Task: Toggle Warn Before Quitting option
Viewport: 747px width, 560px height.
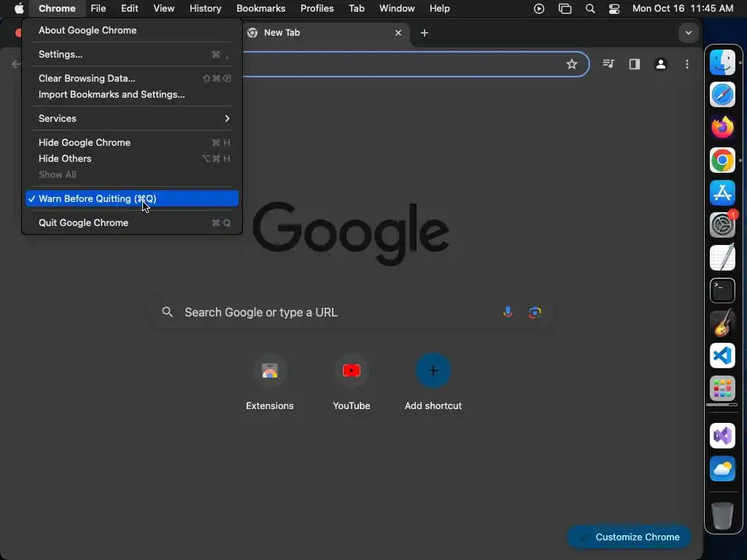Action: tap(132, 198)
